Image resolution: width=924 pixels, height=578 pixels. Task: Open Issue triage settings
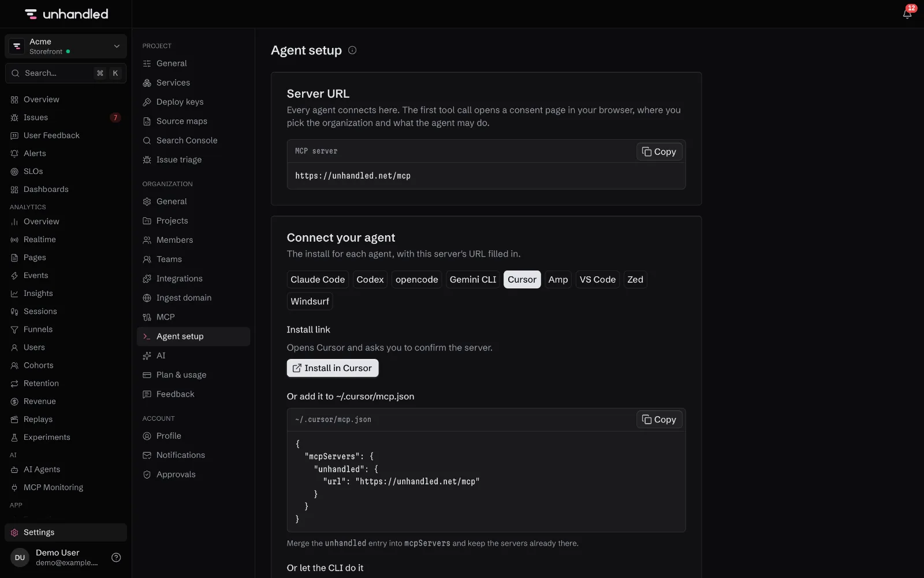point(193,160)
